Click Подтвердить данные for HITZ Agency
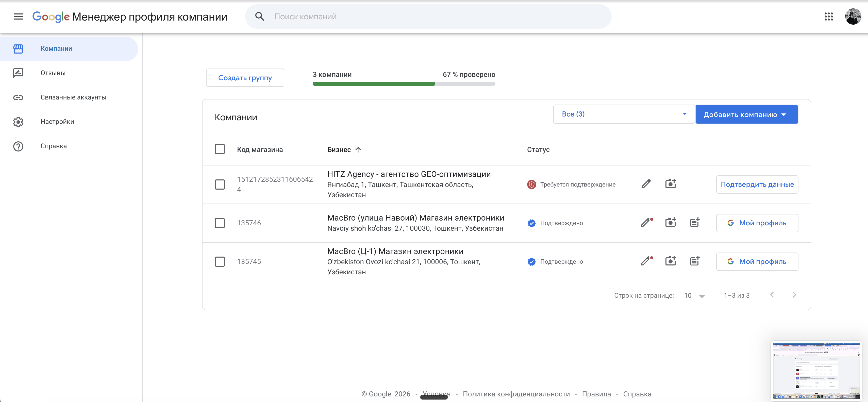The width and height of the screenshot is (868, 402). click(x=757, y=184)
